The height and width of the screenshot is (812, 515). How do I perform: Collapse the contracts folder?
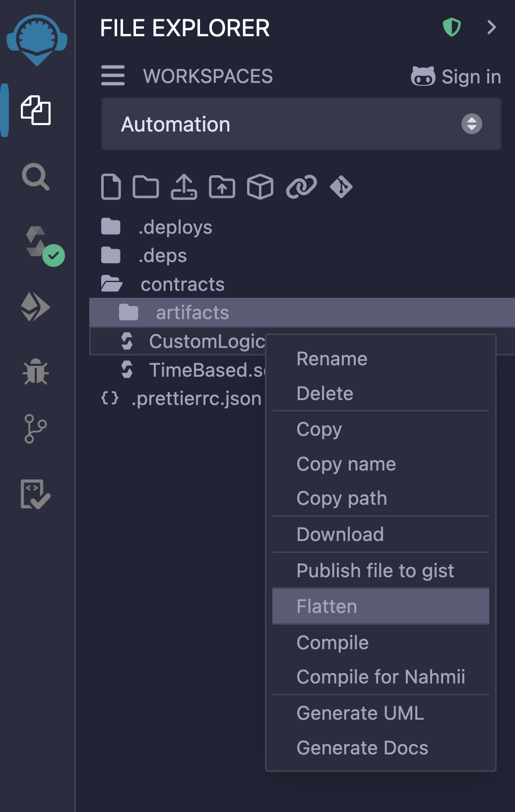pyautogui.click(x=182, y=284)
